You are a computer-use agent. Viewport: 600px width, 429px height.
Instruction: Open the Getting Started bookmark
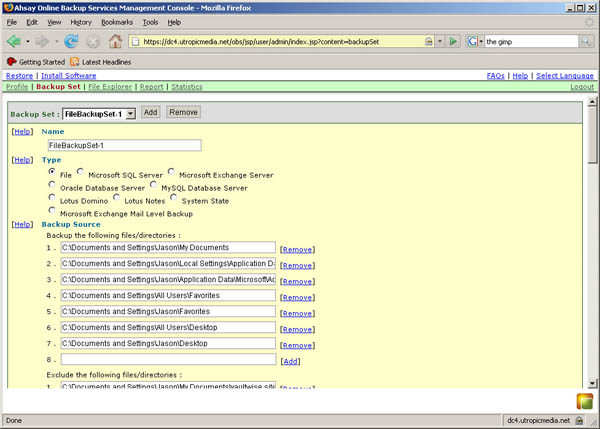click(36, 62)
